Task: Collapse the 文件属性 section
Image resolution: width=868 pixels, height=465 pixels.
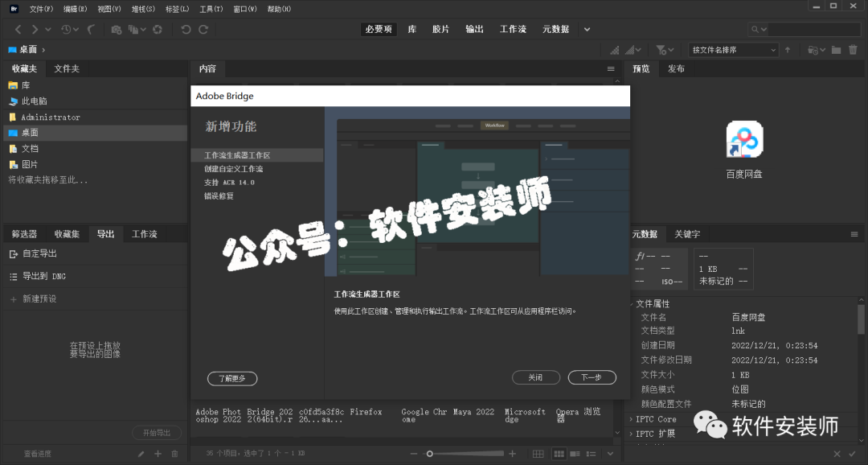Action: click(x=633, y=304)
